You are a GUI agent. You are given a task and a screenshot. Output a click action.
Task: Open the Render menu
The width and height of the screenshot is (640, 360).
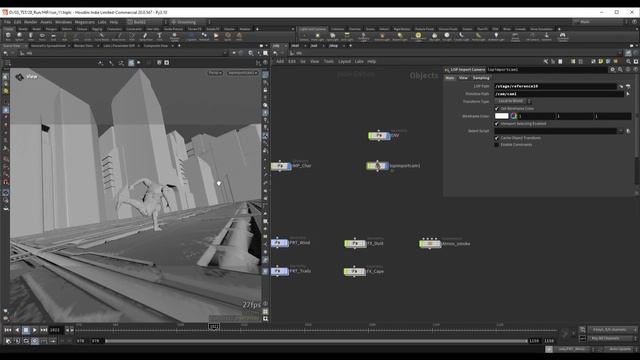click(31, 22)
